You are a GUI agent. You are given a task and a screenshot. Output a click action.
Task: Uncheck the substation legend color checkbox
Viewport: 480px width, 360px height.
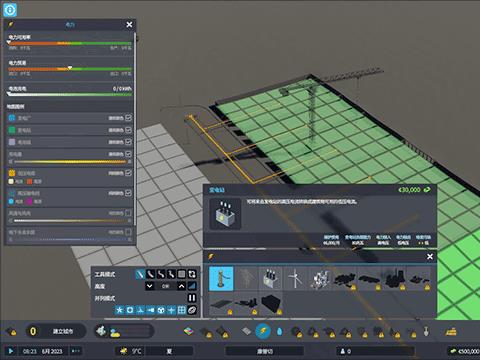[x=128, y=130]
